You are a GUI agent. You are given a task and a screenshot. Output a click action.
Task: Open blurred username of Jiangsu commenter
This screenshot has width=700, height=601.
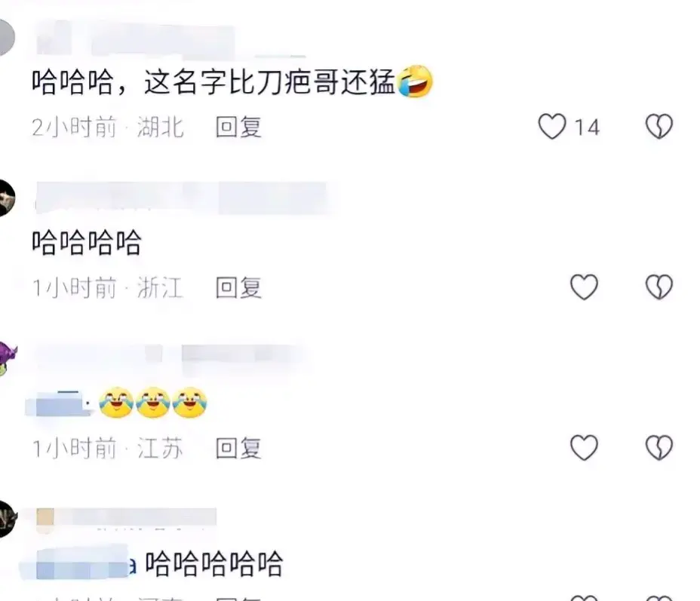[170, 356]
